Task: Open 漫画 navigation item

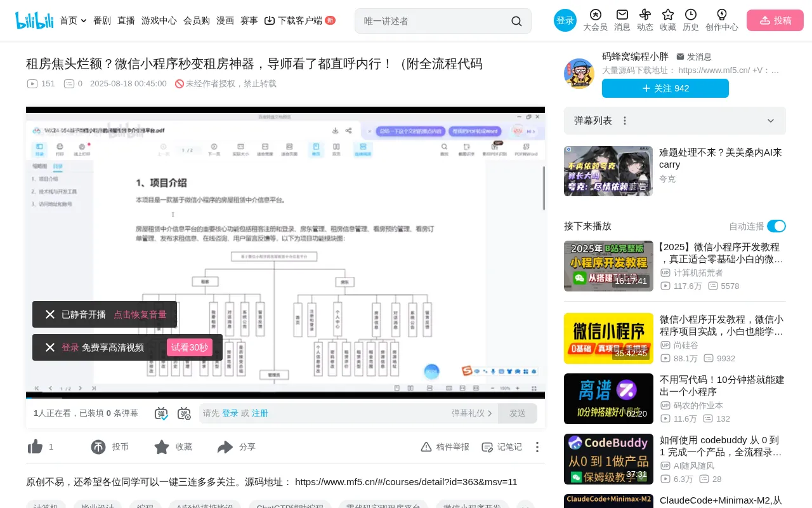Action: (x=225, y=20)
